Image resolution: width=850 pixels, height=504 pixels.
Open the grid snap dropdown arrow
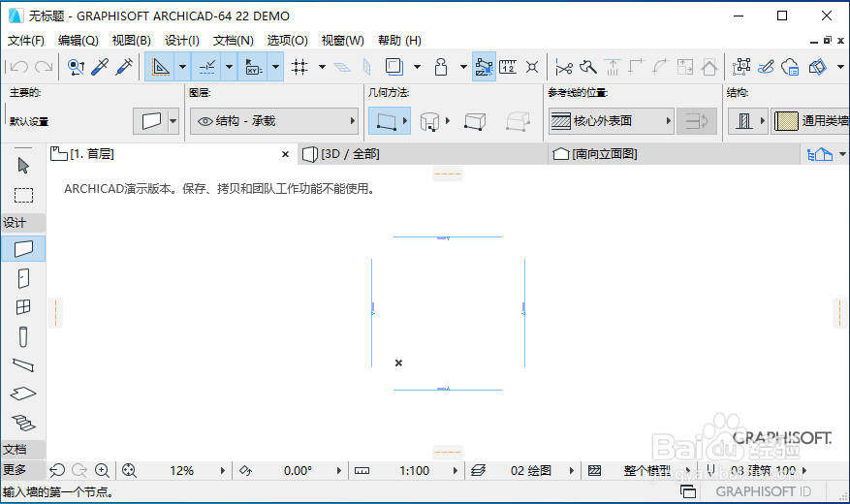pos(322,67)
